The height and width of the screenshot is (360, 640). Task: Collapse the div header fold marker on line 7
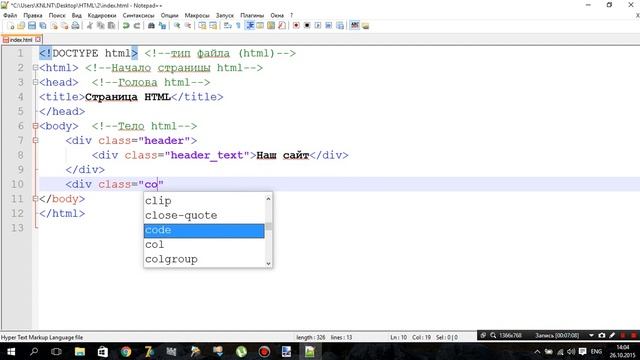click(x=36, y=140)
